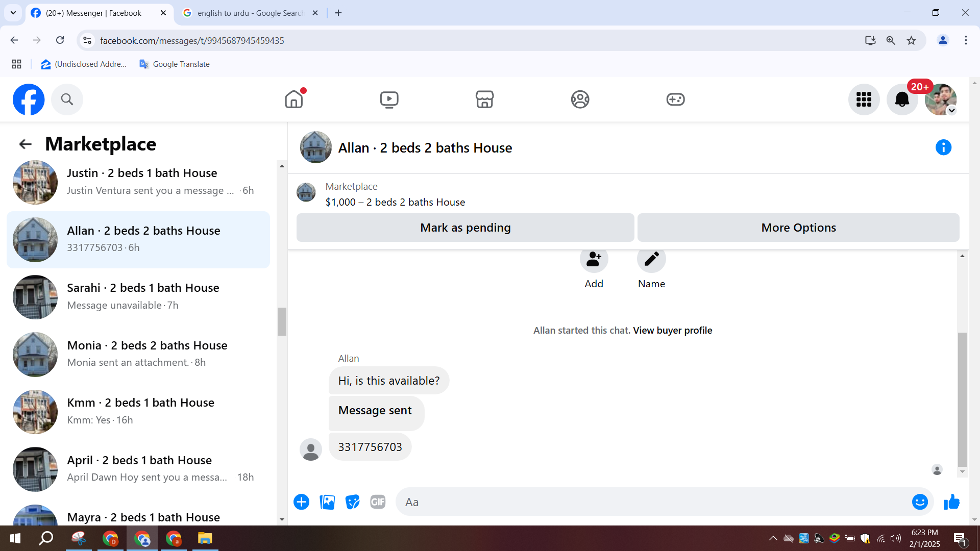Choose a sticker from the sticker icon
980x551 pixels.
point(352,502)
